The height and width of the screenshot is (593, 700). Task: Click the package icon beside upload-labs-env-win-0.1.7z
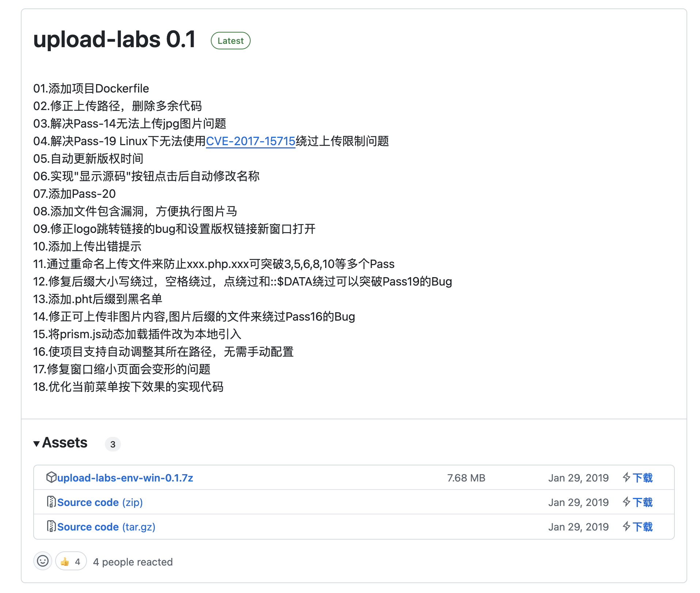[51, 477]
